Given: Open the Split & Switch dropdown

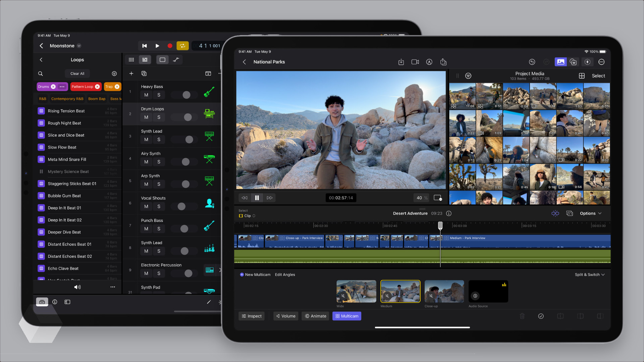Looking at the screenshot, I should tap(589, 275).
